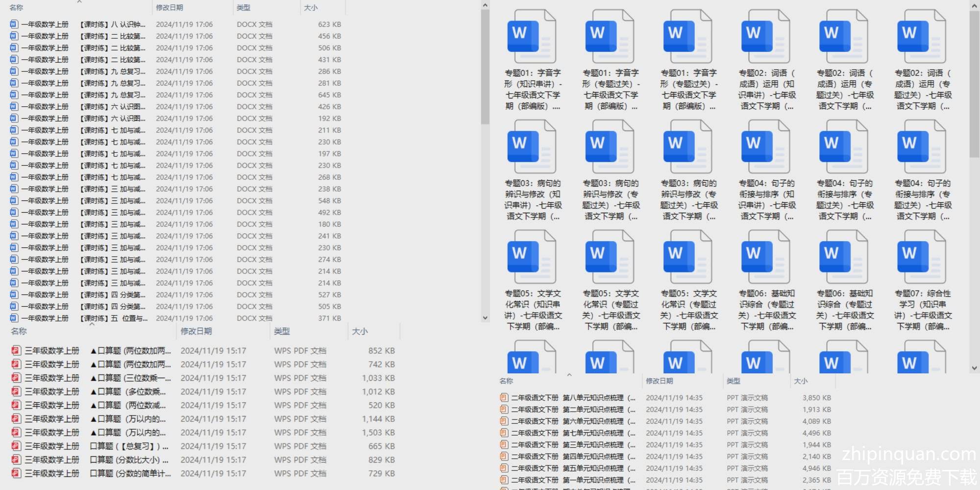Image resolution: width=980 pixels, height=490 pixels.
Task: Click 名称 column header in the PDF list
Action: pyautogui.click(x=19, y=331)
